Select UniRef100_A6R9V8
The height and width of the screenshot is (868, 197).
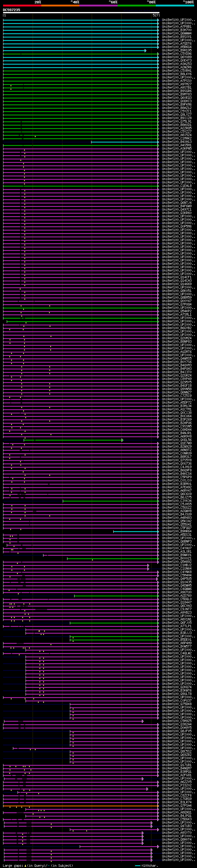[177, 436]
